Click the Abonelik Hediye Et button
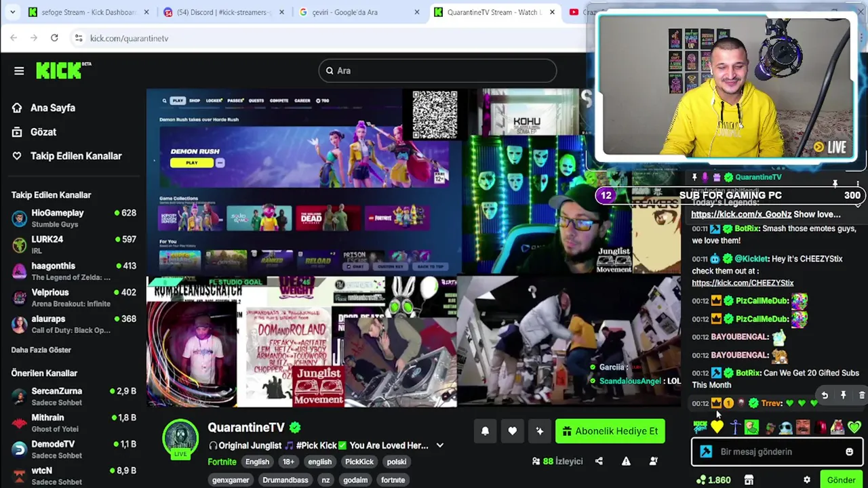 click(610, 431)
